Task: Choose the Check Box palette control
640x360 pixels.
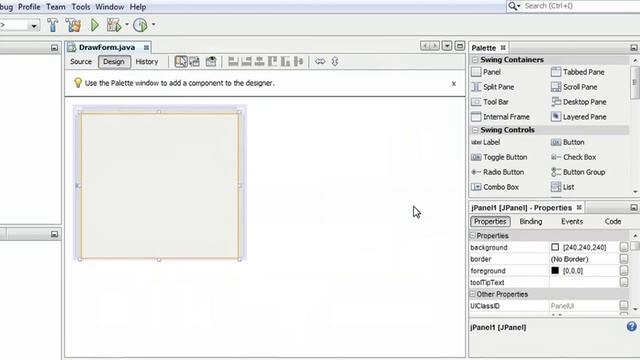Action: pyautogui.click(x=573, y=157)
